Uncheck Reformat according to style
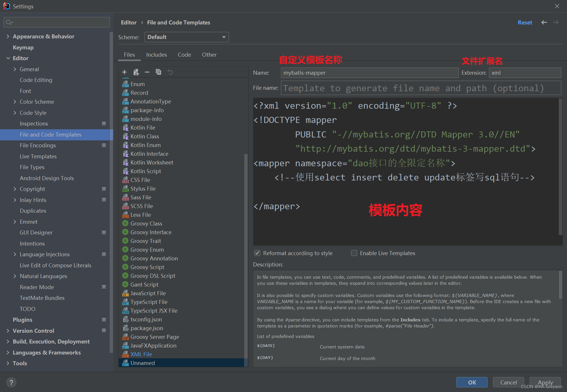The image size is (567, 392). click(x=257, y=253)
